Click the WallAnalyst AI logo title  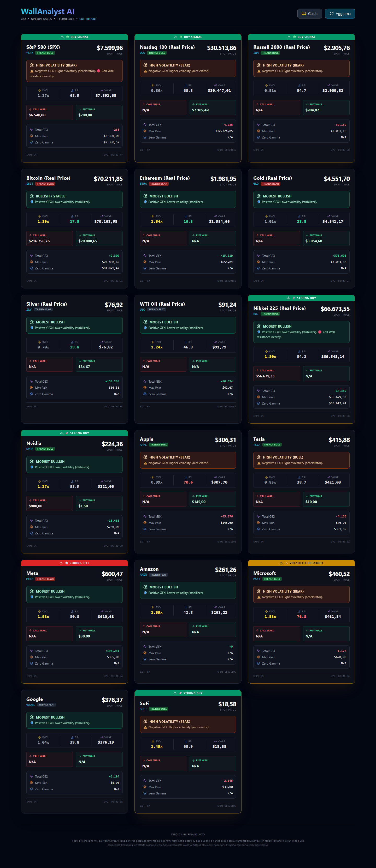point(48,11)
